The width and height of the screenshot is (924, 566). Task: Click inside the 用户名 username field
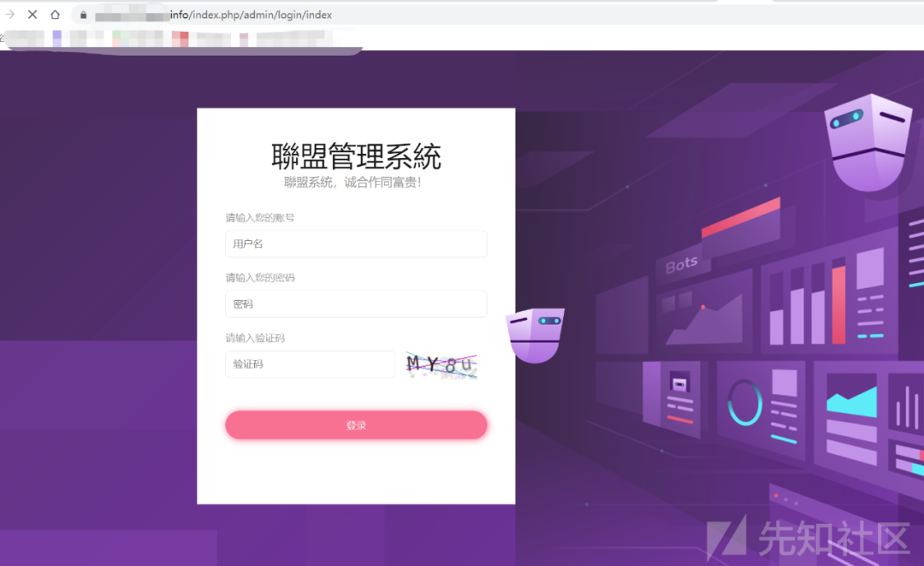(356, 244)
